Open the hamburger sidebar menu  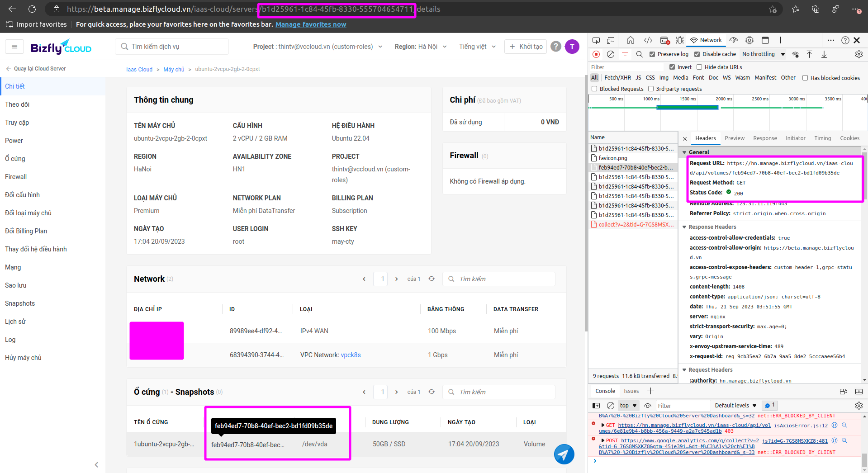[14, 47]
